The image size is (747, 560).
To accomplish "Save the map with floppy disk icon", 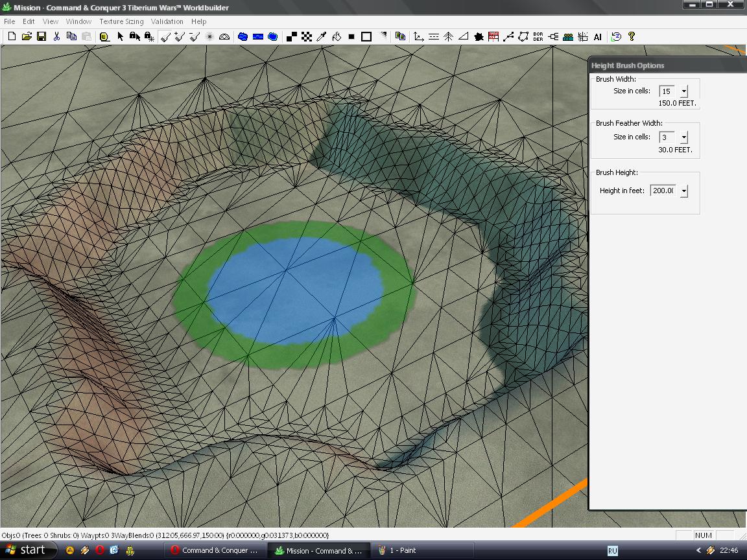I will [41, 37].
